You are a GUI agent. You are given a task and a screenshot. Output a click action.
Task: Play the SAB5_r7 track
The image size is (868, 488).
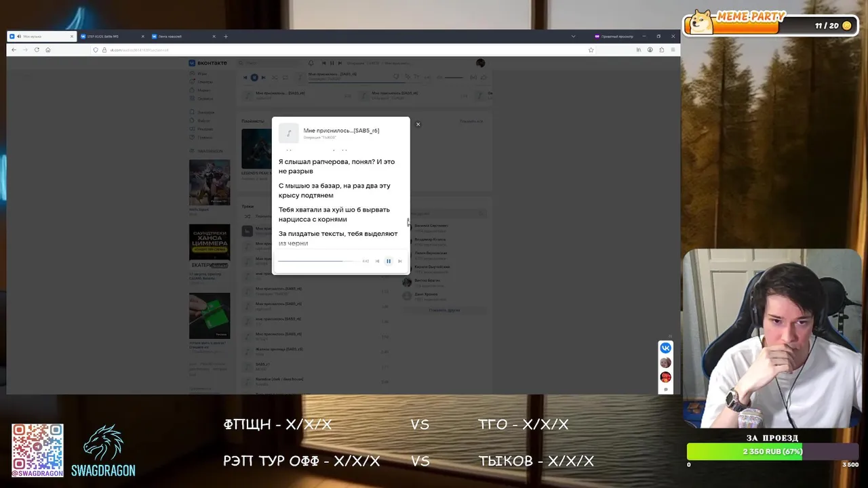click(312, 367)
